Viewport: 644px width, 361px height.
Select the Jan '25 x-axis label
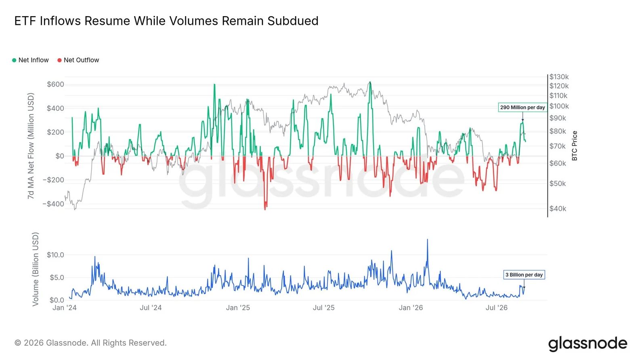pyautogui.click(x=238, y=308)
